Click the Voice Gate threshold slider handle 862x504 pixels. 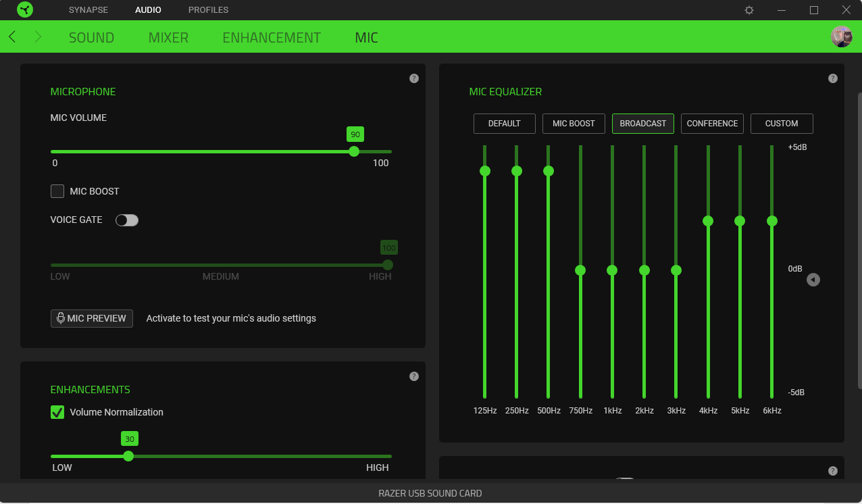click(388, 265)
